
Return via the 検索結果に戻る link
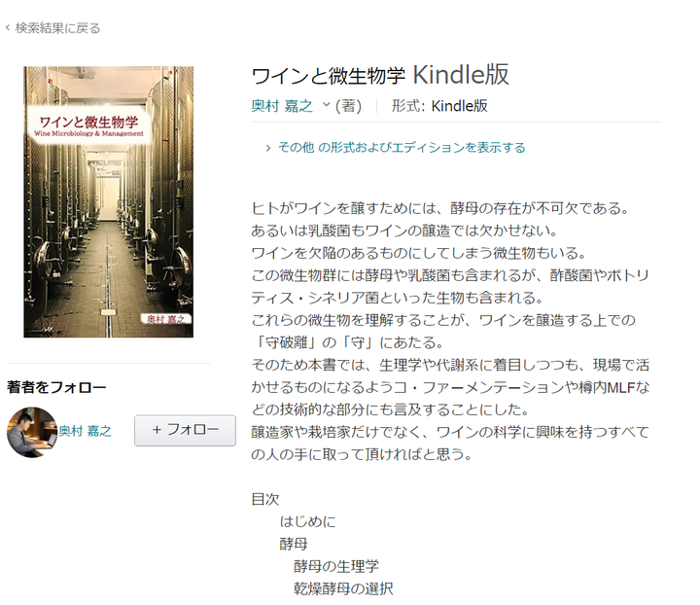[x=57, y=28]
